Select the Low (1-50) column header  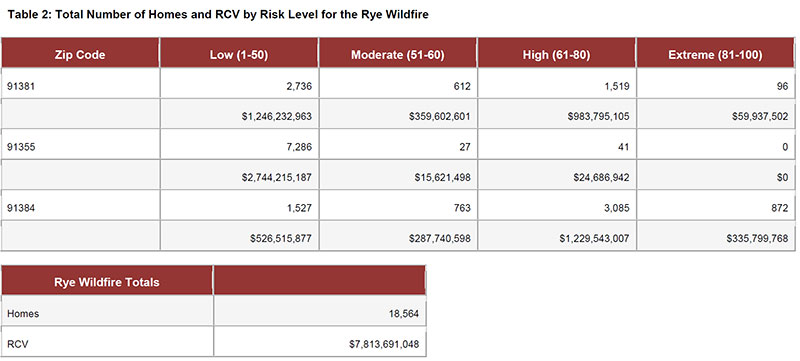[x=239, y=53]
